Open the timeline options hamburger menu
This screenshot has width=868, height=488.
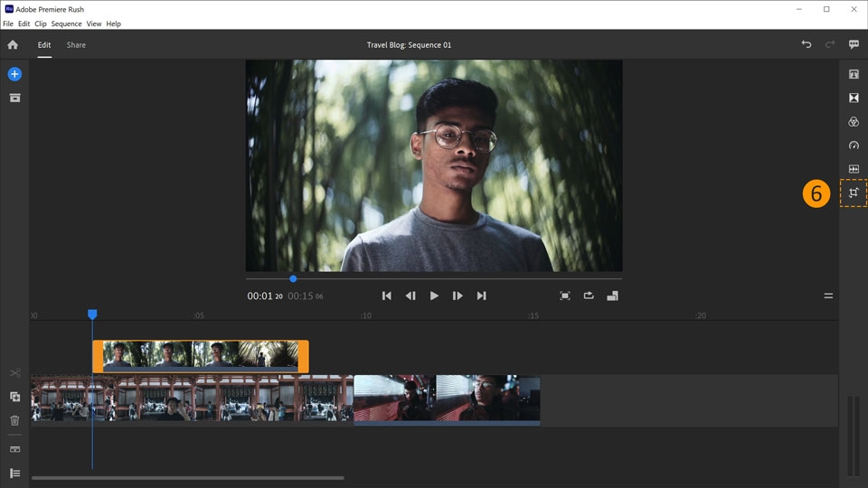tap(828, 296)
